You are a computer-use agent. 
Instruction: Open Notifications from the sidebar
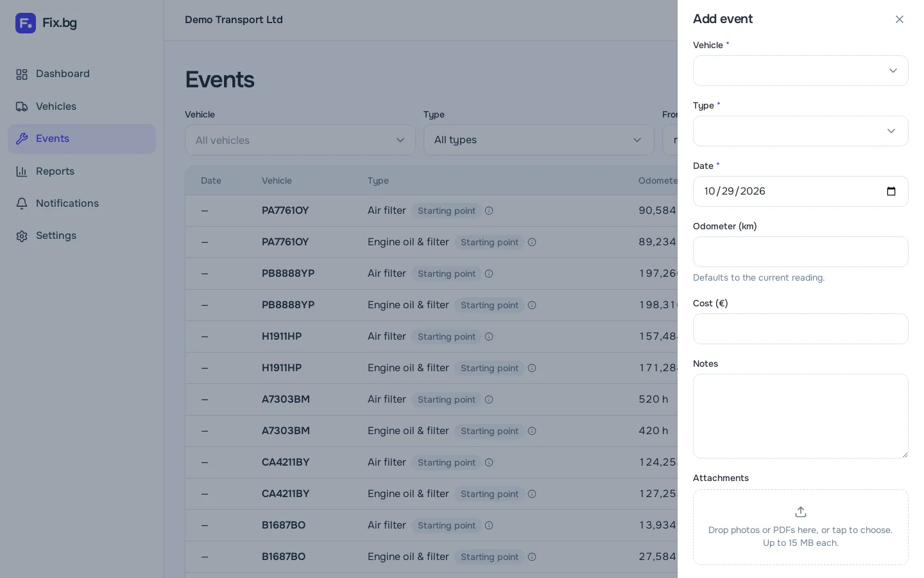[81, 204]
